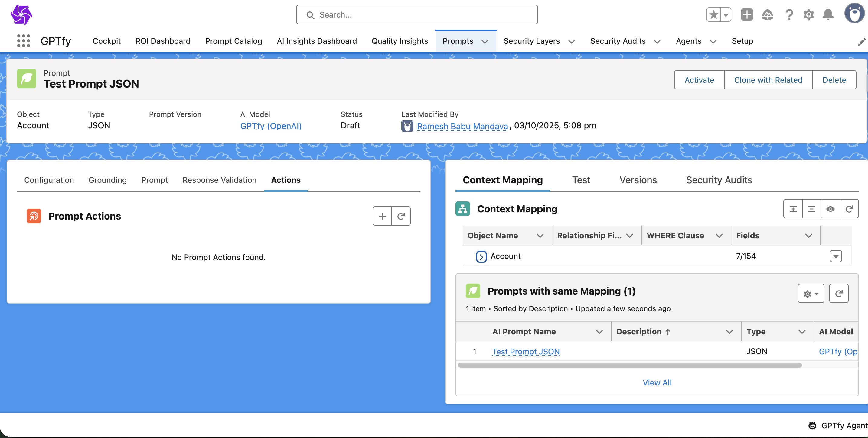Open the Prompts nav tab dropdown chevron
Image resolution: width=868 pixels, height=438 pixels.
click(x=485, y=41)
